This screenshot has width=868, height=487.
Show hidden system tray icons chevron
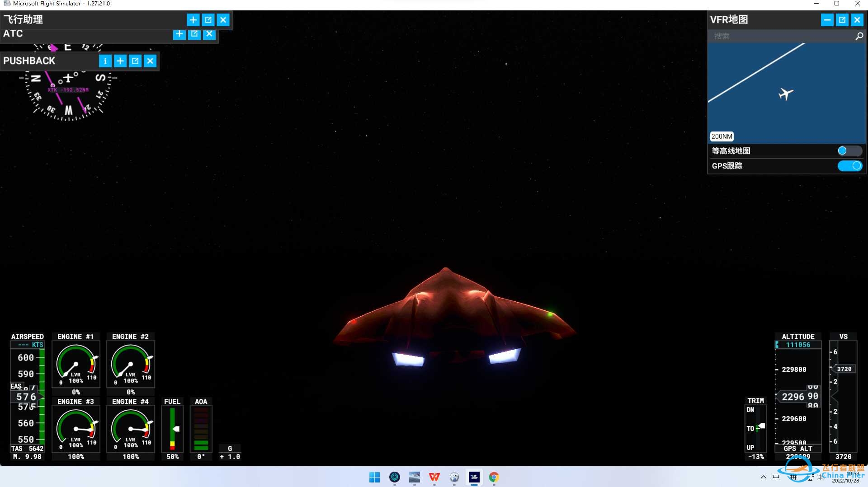pos(764,477)
